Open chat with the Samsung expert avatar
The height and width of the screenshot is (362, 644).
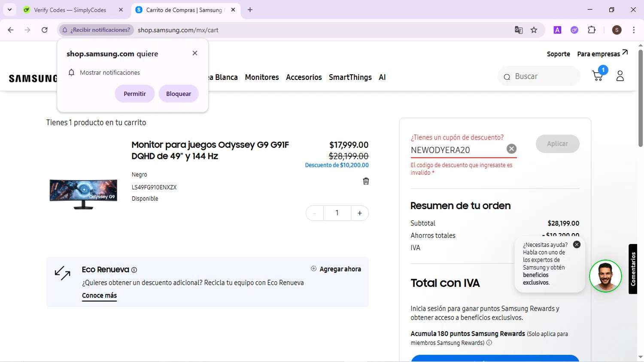[605, 276]
